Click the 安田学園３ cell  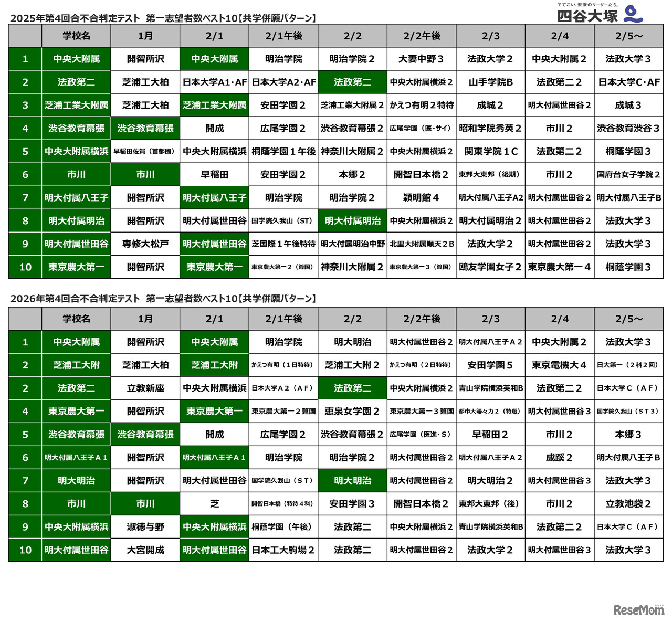coord(353,503)
